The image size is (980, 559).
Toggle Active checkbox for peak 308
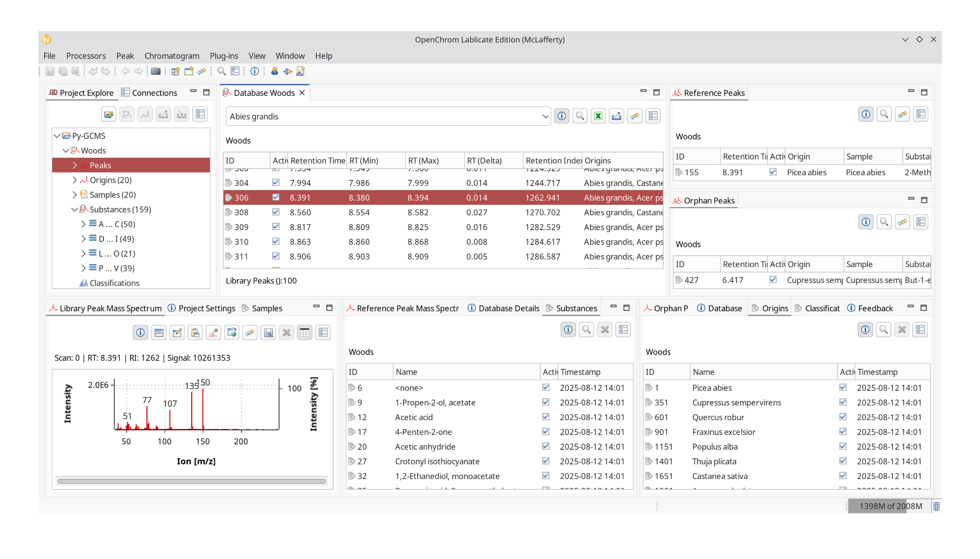tap(276, 212)
